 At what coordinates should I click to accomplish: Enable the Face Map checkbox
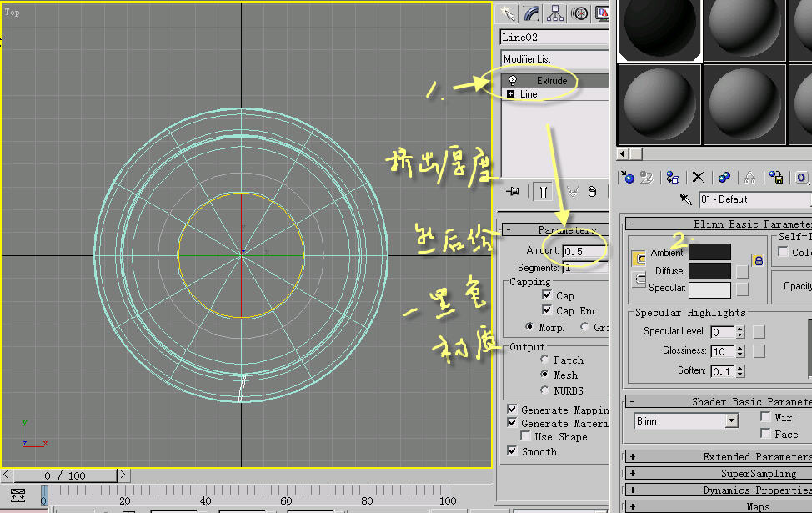765,433
